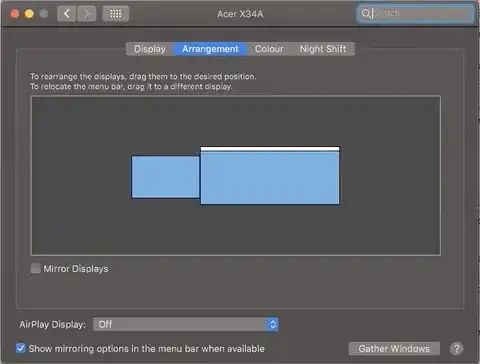Click the white menu bar strip on display

(x=270, y=149)
